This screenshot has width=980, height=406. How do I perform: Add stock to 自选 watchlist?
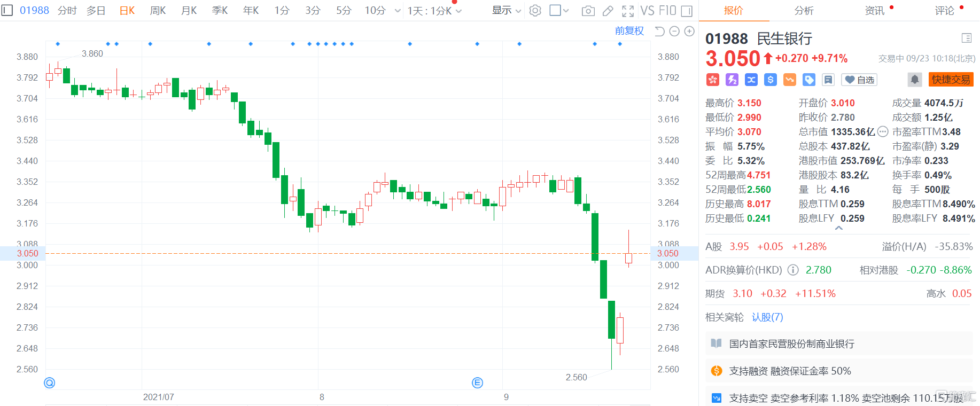click(859, 80)
